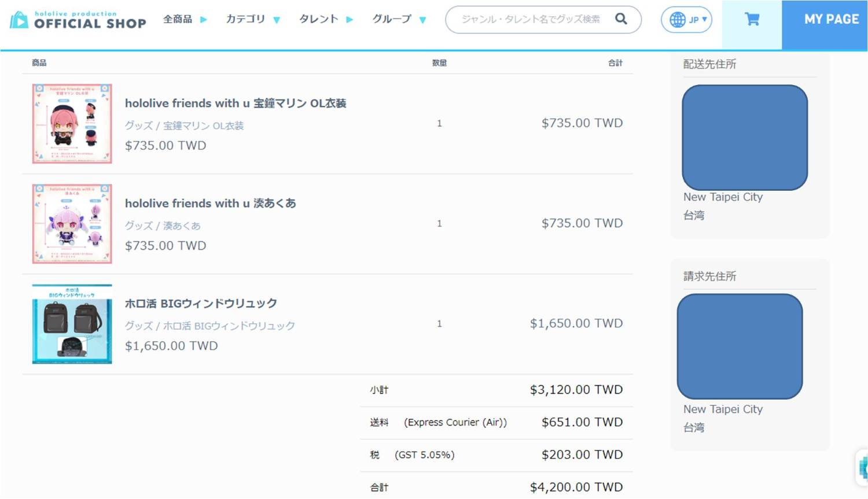Click the GST 5.05% tax label

coord(425,455)
